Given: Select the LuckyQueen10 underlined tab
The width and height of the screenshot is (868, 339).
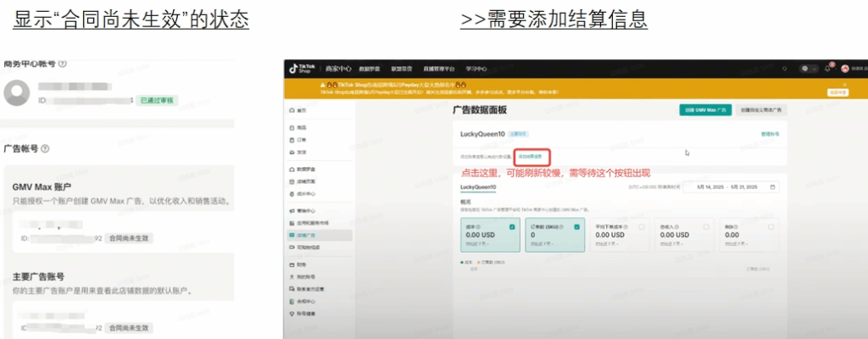Looking at the screenshot, I should (x=478, y=187).
